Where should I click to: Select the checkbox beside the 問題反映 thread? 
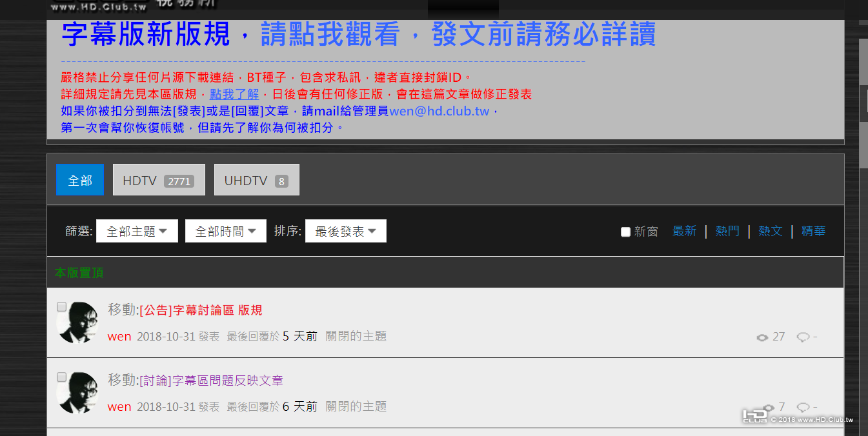click(61, 377)
